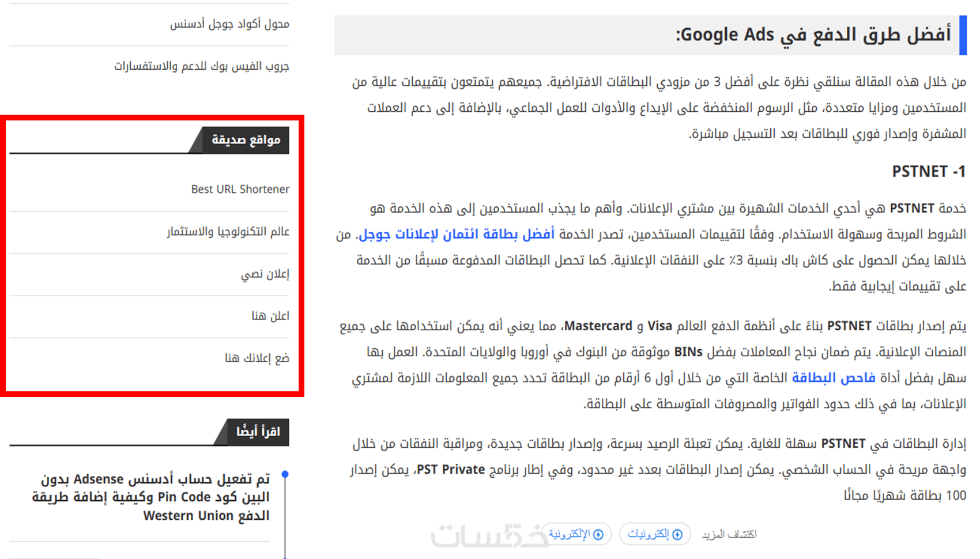Click the اعلن هنا sidebar link
This screenshot has height=559, width=980.
270,316
